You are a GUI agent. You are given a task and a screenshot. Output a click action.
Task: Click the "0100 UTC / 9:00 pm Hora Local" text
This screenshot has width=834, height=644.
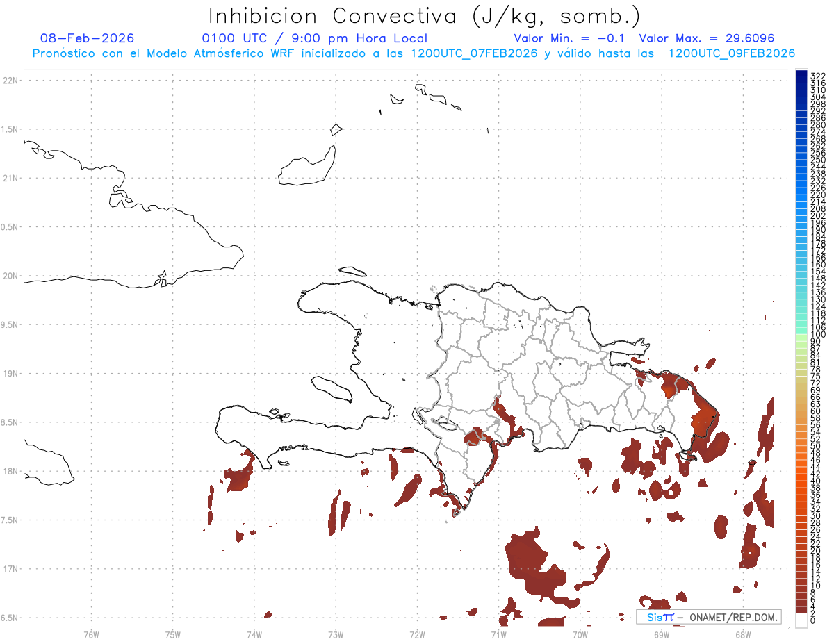[315, 38]
